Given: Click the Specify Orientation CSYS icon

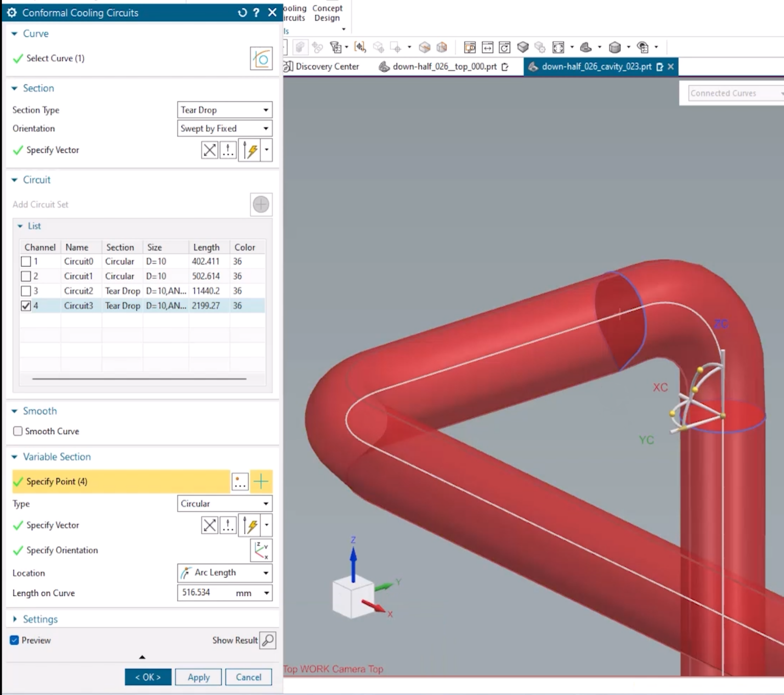Looking at the screenshot, I should pyautogui.click(x=261, y=550).
